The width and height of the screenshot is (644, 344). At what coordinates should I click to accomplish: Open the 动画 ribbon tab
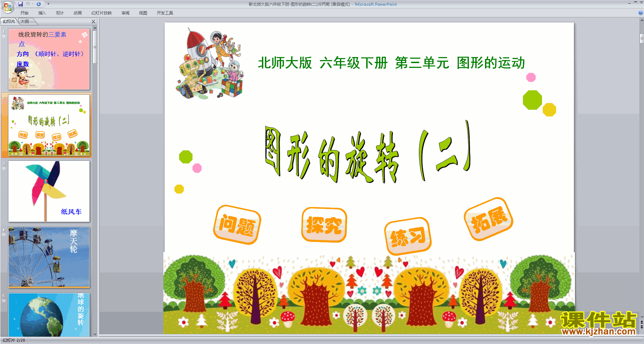tap(77, 13)
